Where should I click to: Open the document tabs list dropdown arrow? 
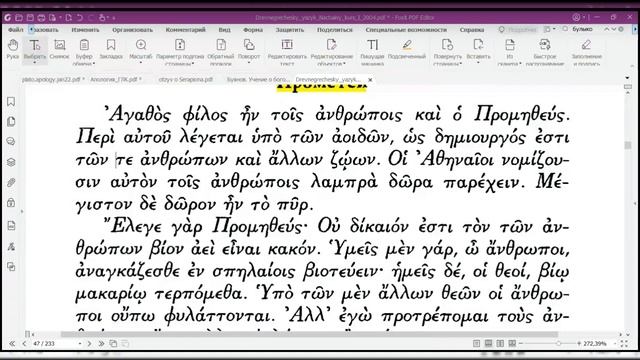[x=627, y=78]
